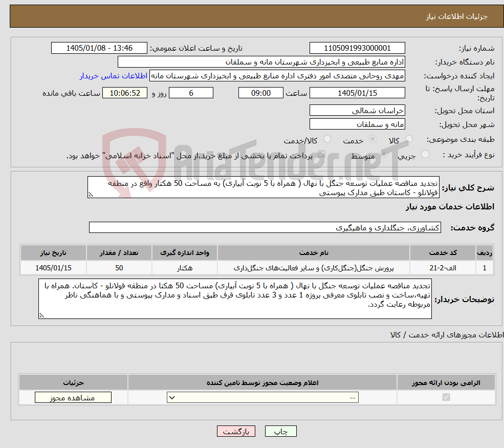Screen dimensions: 504x448
Task: Click the buyer explanations text area
Action: [x=235, y=299]
